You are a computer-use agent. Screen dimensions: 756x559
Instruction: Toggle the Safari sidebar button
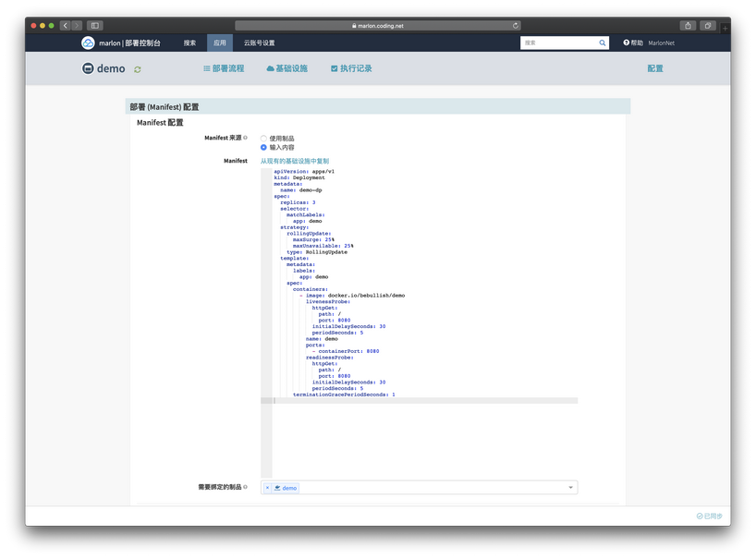(x=95, y=26)
